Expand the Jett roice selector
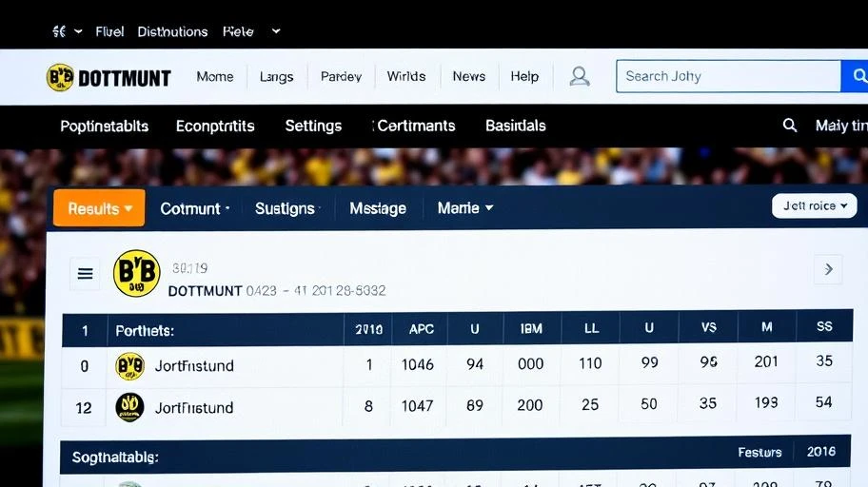Screen dimensions: 868x487 815,205
